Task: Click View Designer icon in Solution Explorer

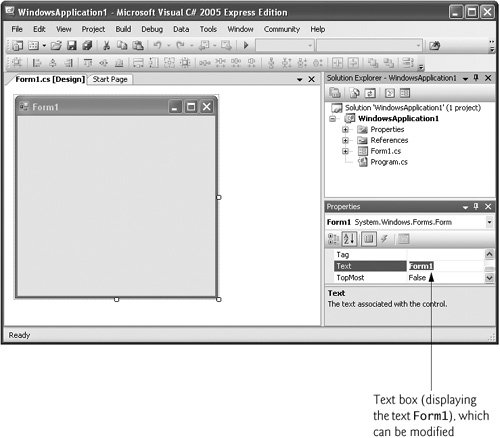Action: pyautogui.click(x=405, y=93)
